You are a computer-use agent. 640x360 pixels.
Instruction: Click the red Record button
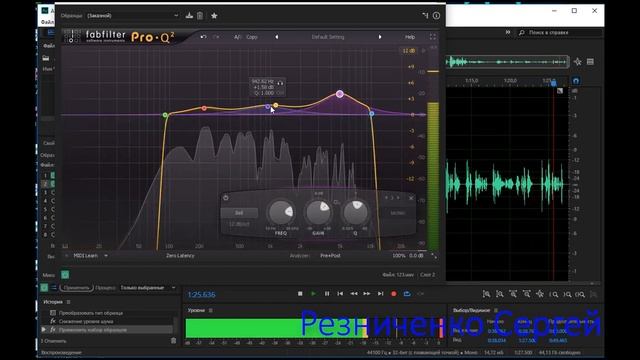[394, 293]
